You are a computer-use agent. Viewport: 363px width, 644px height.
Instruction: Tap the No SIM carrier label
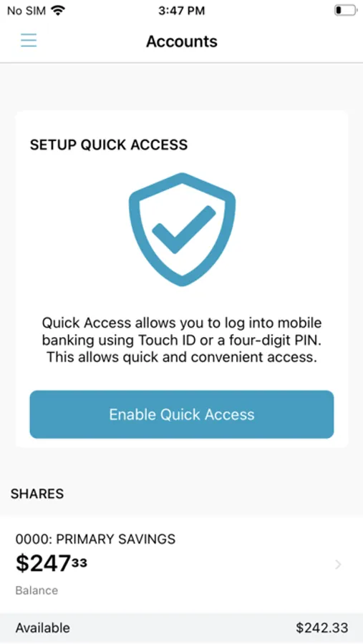pyautogui.click(x=26, y=11)
